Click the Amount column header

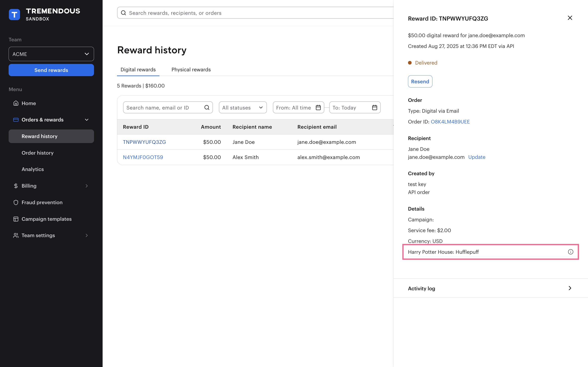point(211,127)
